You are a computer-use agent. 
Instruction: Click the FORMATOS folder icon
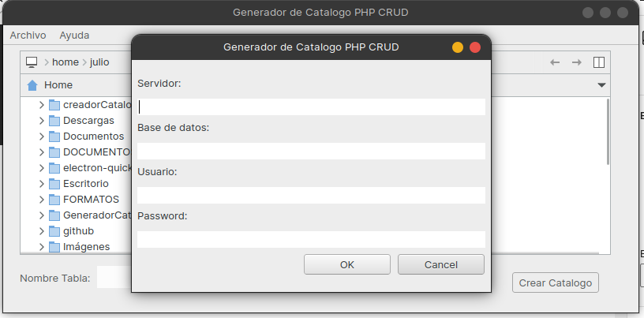54,200
